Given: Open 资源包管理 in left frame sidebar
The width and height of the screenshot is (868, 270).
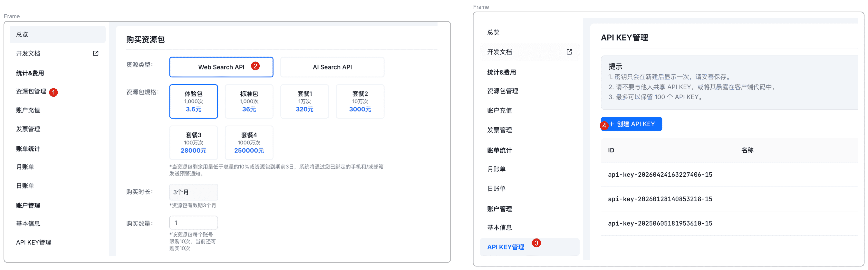Looking at the screenshot, I should point(31,91).
